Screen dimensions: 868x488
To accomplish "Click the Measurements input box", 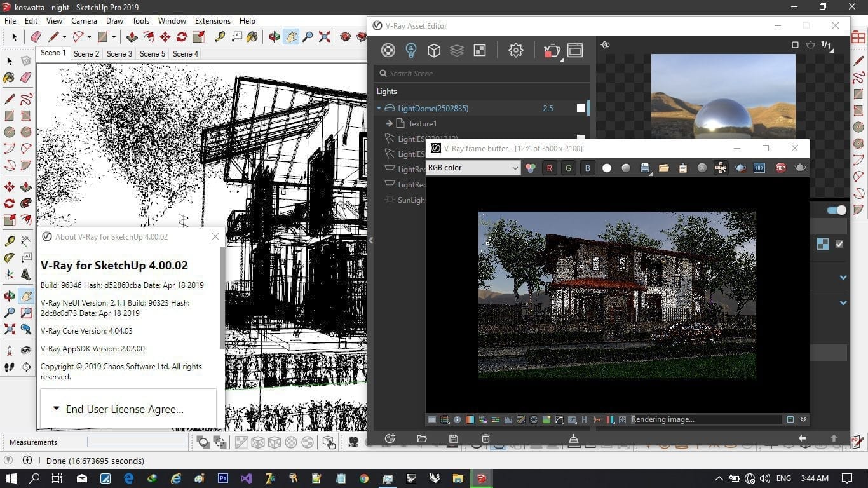I will [137, 442].
